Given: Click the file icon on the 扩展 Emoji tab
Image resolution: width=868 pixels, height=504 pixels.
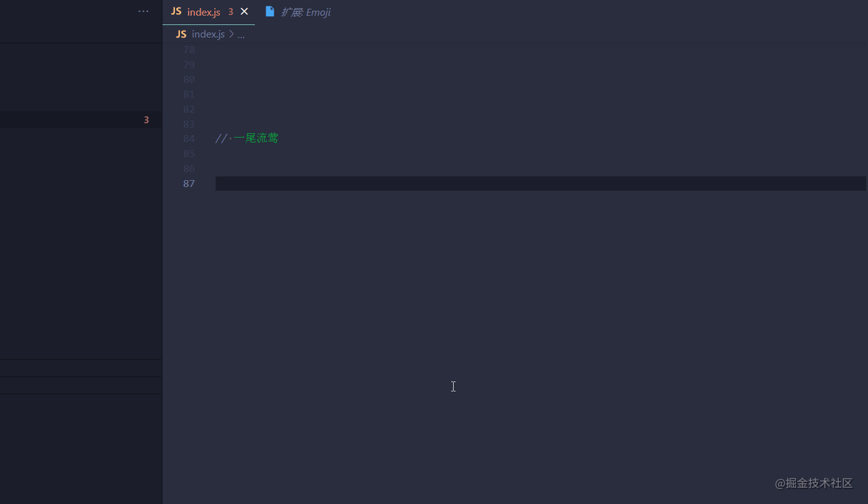Looking at the screenshot, I should (269, 11).
